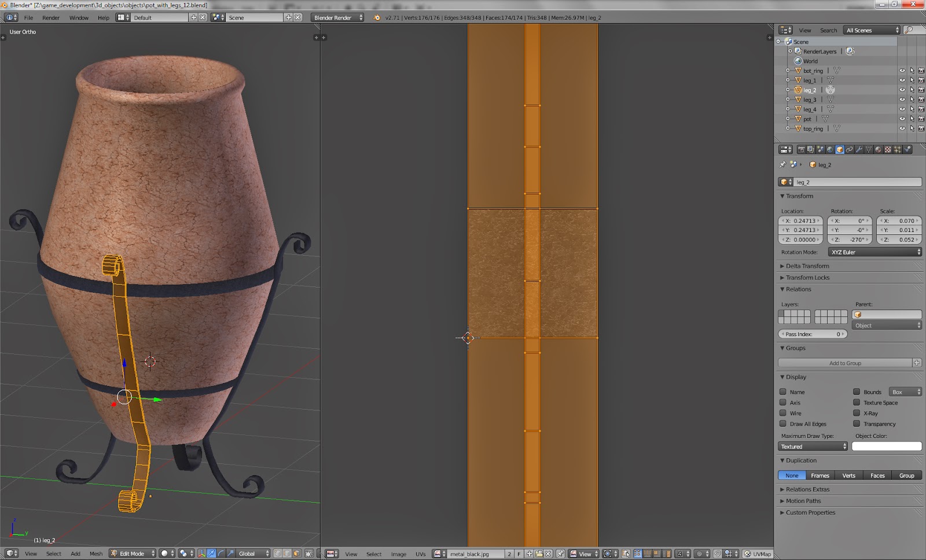Hide the pot object in the outliner

point(902,119)
